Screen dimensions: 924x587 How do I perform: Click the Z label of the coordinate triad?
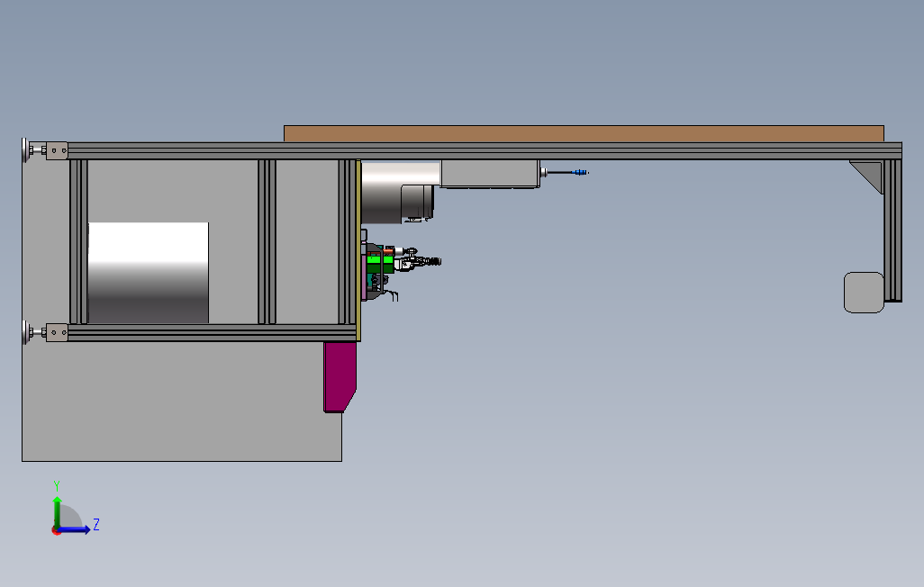(96, 524)
